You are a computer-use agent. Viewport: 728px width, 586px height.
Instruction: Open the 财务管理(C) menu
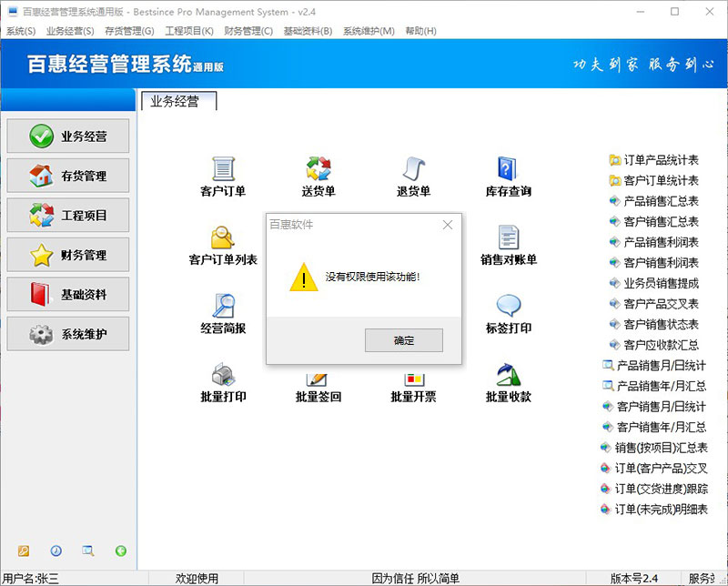pos(248,31)
